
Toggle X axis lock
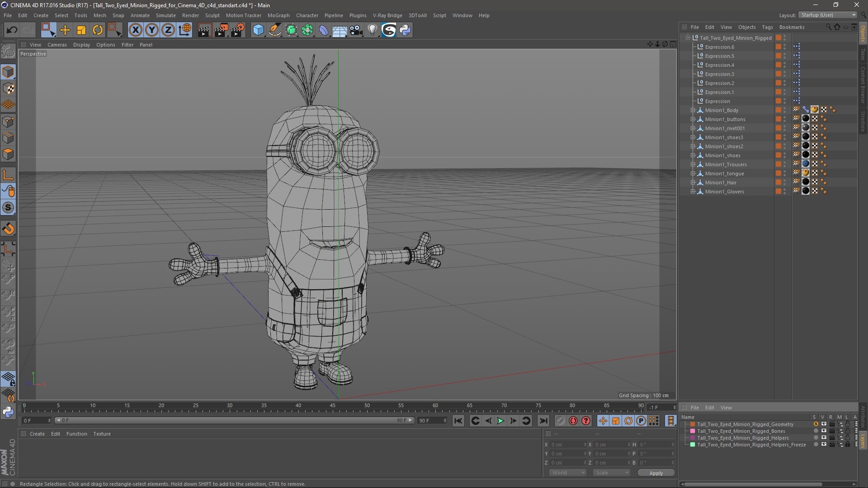(135, 30)
